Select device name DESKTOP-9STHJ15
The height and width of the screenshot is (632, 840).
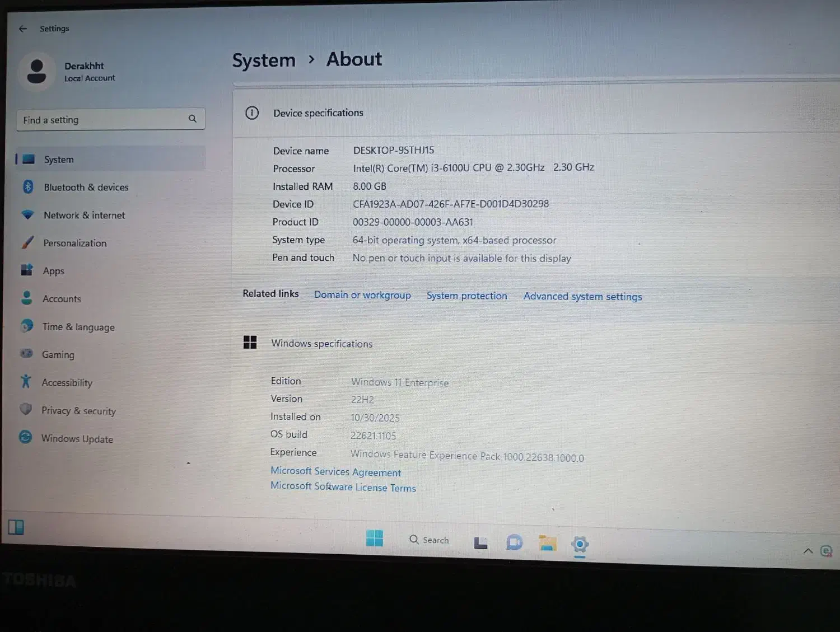[x=394, y=150]
